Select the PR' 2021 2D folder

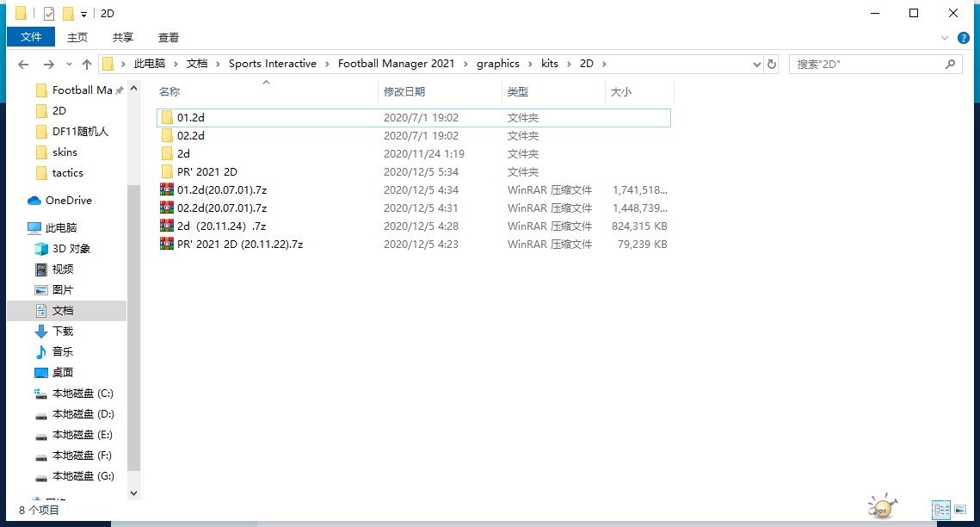[x=206, y=172]
